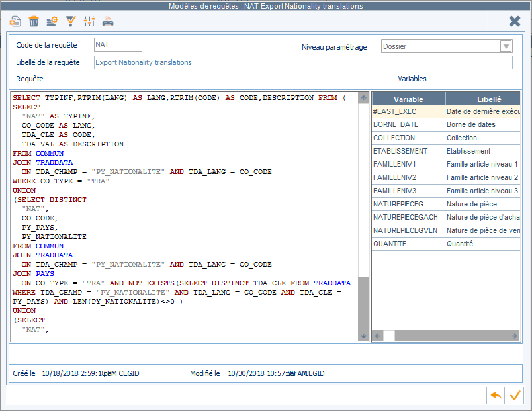Click the variables grid scroll right arrow
The height and width of the screenshot is (411, 532).
click(x=514, y=336)
